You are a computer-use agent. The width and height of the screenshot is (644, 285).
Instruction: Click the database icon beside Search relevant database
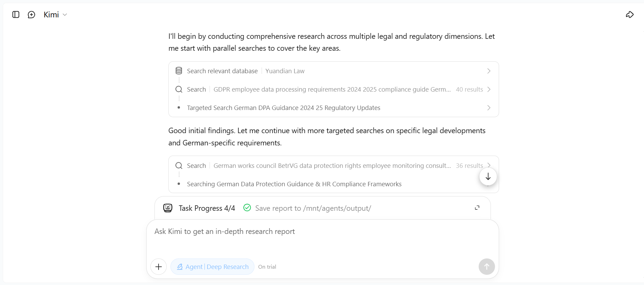(179, 71)
